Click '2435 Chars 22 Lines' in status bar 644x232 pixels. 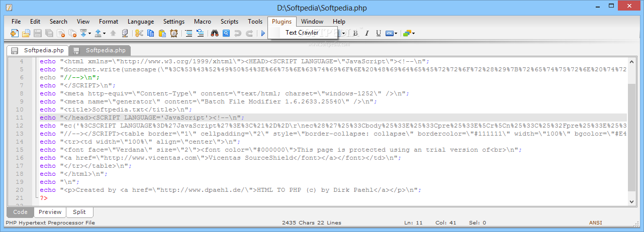pos(312,222)
